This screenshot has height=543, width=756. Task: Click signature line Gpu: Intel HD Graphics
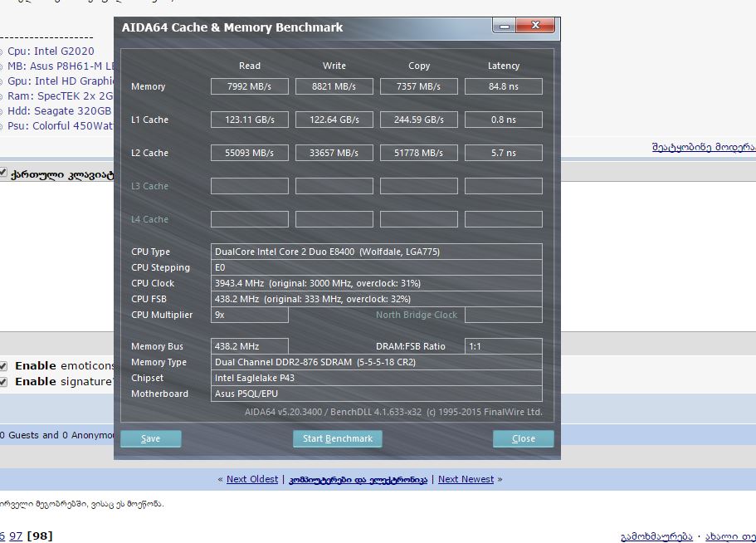tap(61, 81)
